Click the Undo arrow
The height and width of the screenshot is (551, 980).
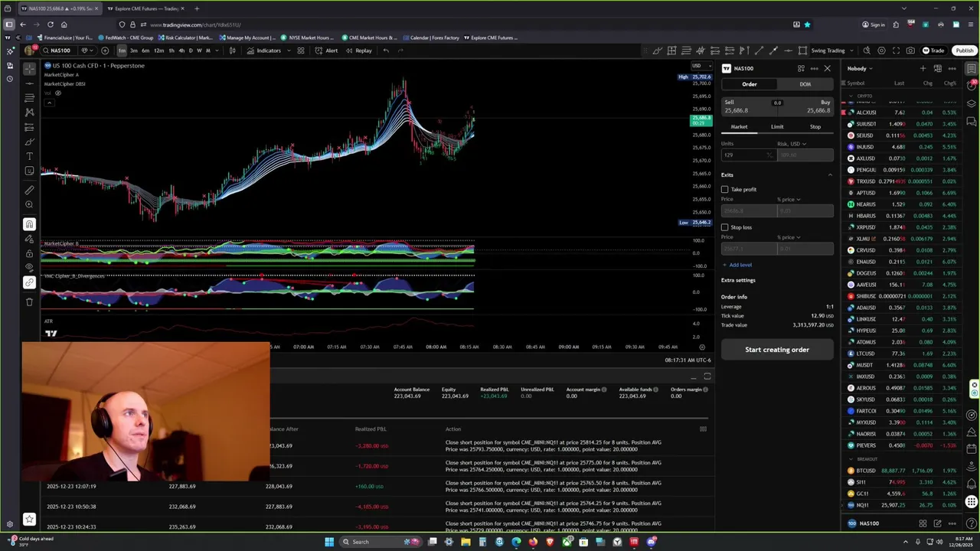click(x=386, y=51)
